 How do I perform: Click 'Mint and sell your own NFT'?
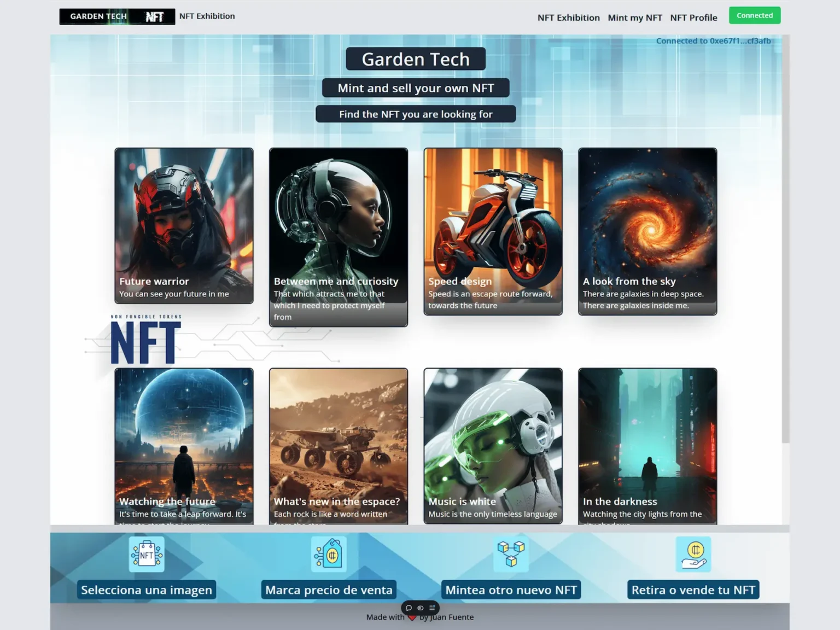tap(416, 87)
